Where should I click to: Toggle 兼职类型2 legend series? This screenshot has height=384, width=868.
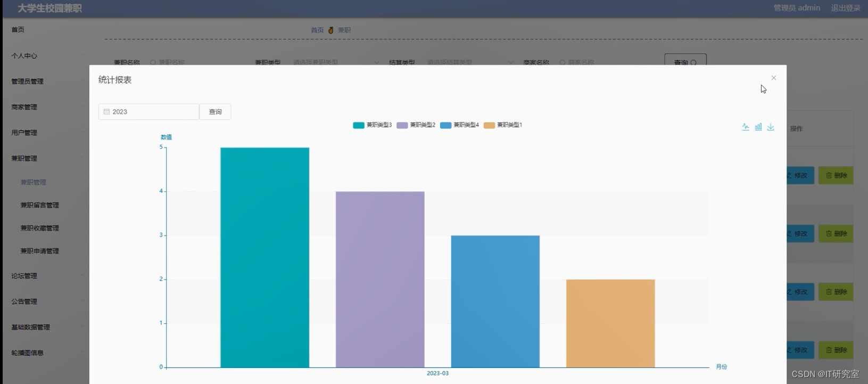click(416, 125)
